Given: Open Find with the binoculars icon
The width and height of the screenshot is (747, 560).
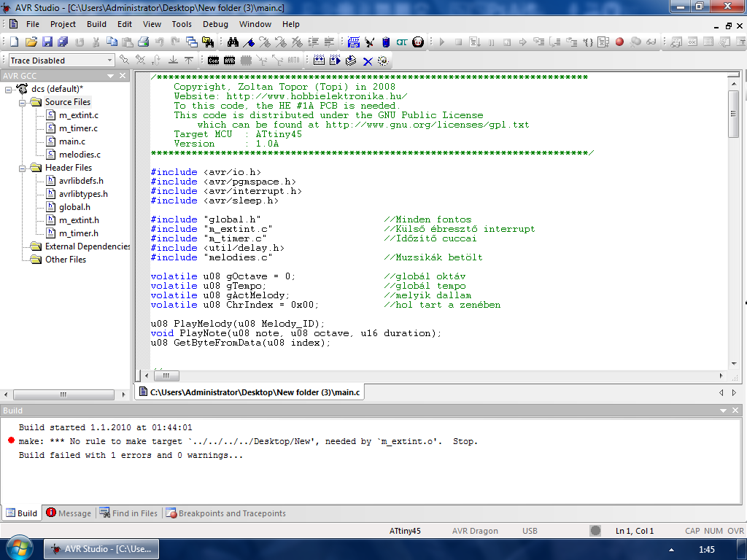Looking at the screenshot, I should tap(233, 42).
